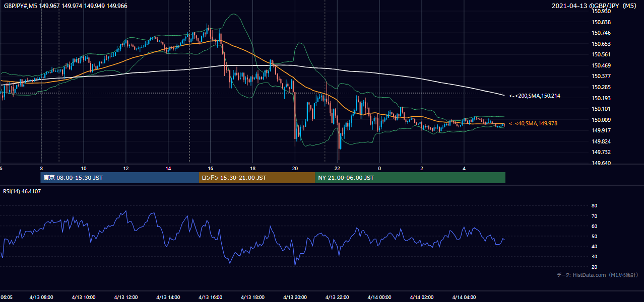The height and width of the screenshot is (302, 644).
Task: Click hour marker 2 under the price chart
Action: pyautogui.click(x=422, y=168)
